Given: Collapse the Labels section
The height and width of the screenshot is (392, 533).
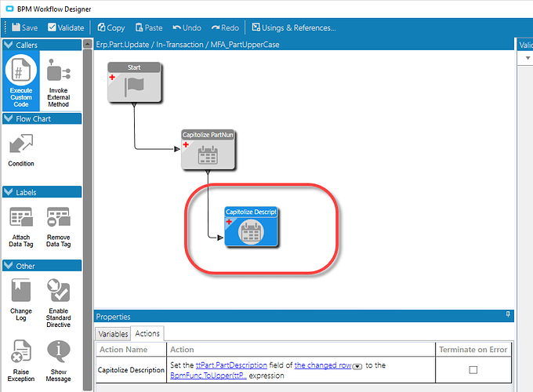Looking at the screenshot, I should tap(9, 192).
